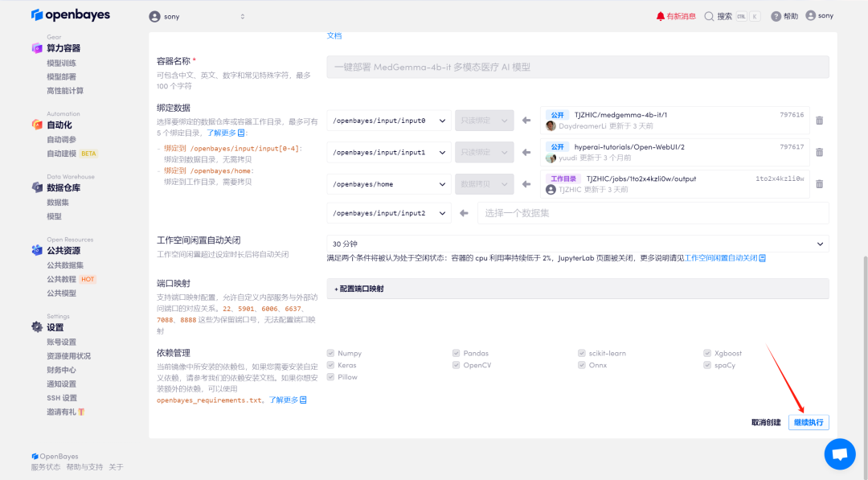Toggle the scikit-learn checkbox
The width and height of the screenshot is (868, 480).
pyautogui.click(x=582, y=353)
